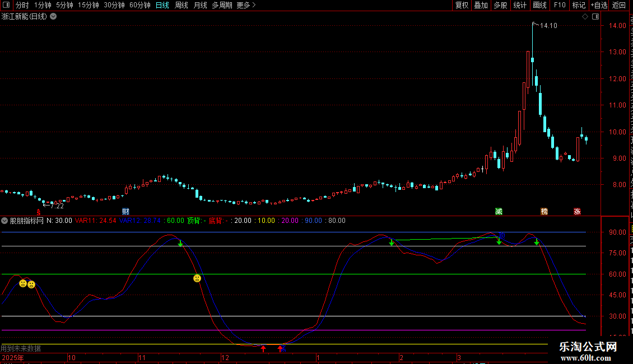The image size is (633, 364).
Task: Click the 90.00 indicator axis label
Action: (618, 232)
